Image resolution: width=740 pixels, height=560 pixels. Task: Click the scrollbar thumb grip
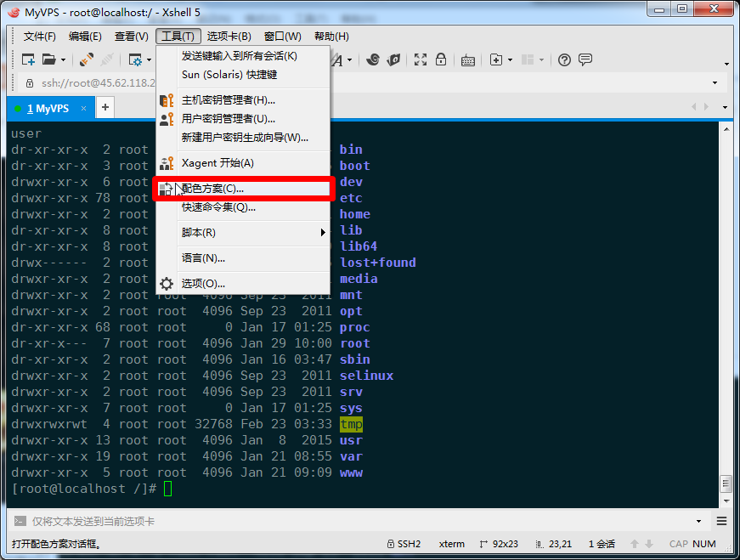(726, 484)
